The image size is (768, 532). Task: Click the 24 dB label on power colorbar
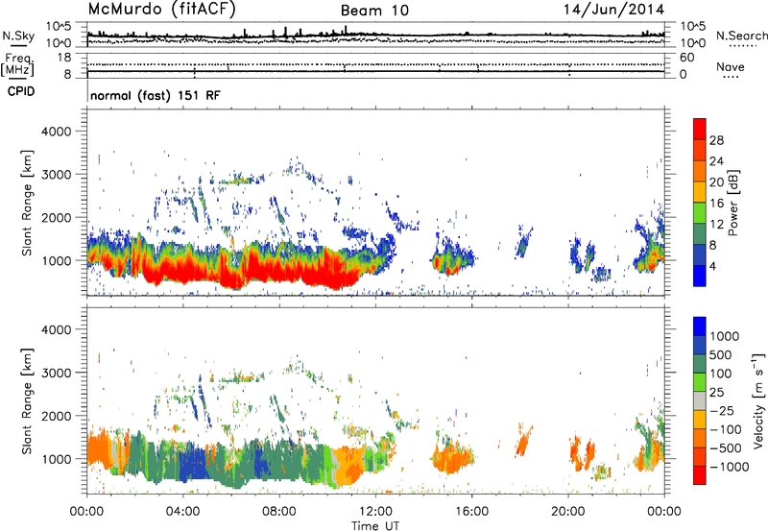click(716, 161)
